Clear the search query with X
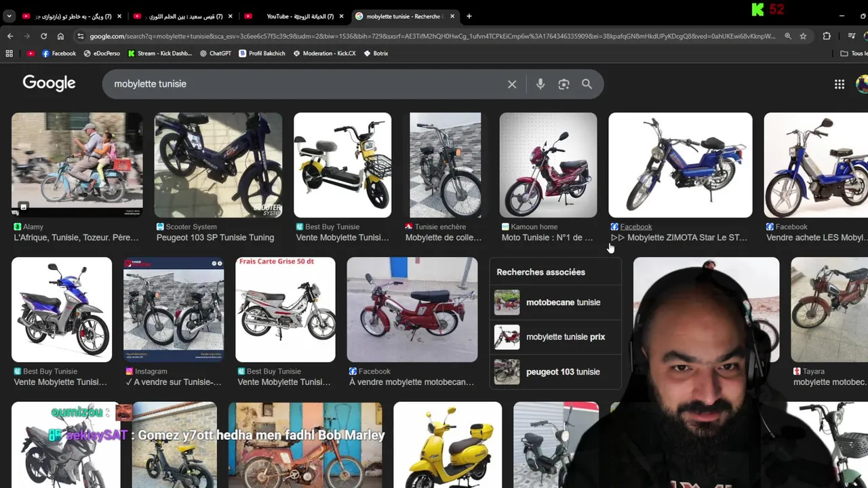Viewport: 868px width, 488px height. [x=512, y=84]
